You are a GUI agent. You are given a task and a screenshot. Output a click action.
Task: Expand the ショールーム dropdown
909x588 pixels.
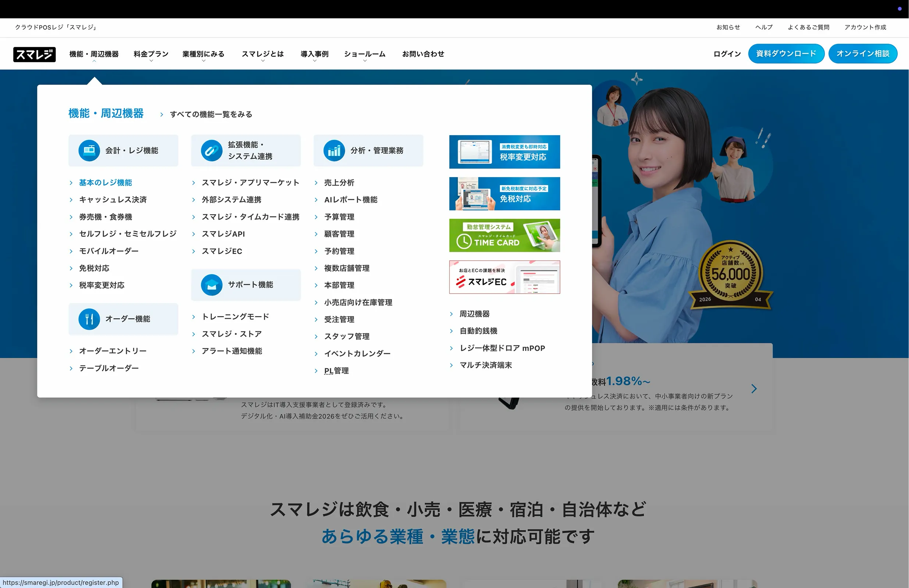tap(365, 54)
